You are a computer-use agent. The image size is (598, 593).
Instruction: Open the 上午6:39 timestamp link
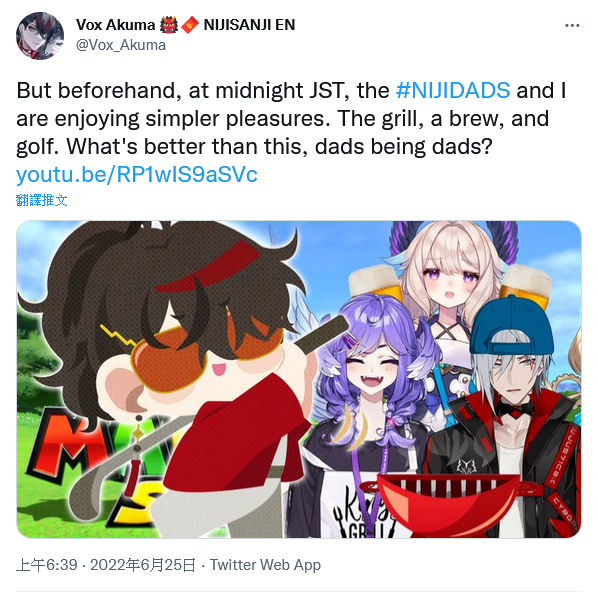tap(47, 565)
